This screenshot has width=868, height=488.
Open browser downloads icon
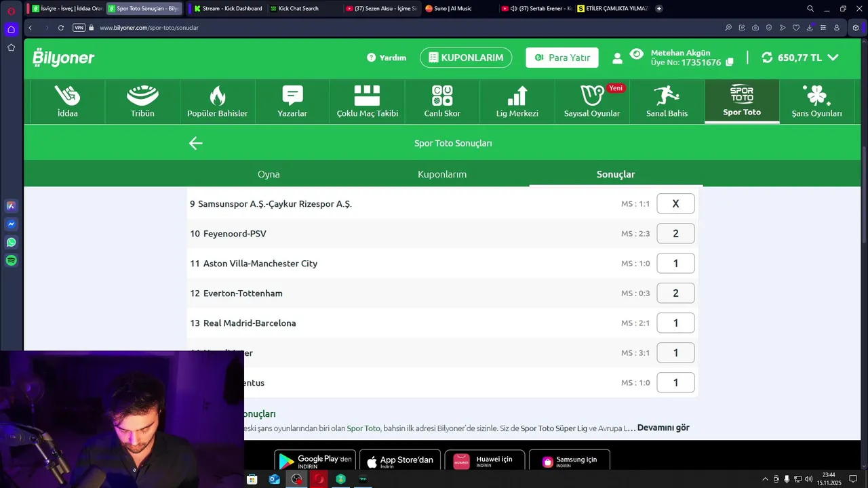click(x=810, y=28)
